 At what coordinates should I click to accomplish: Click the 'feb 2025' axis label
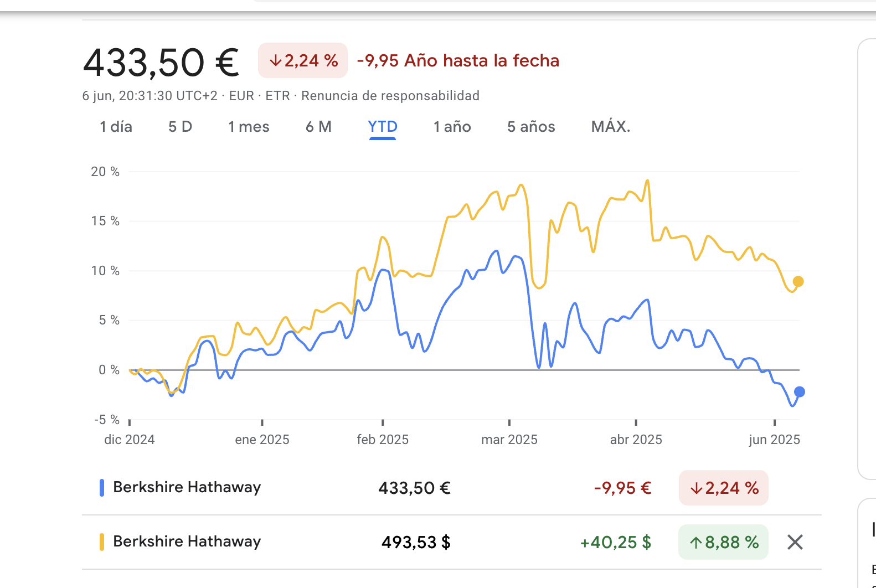pyautogui.click(x=383, y=440)
